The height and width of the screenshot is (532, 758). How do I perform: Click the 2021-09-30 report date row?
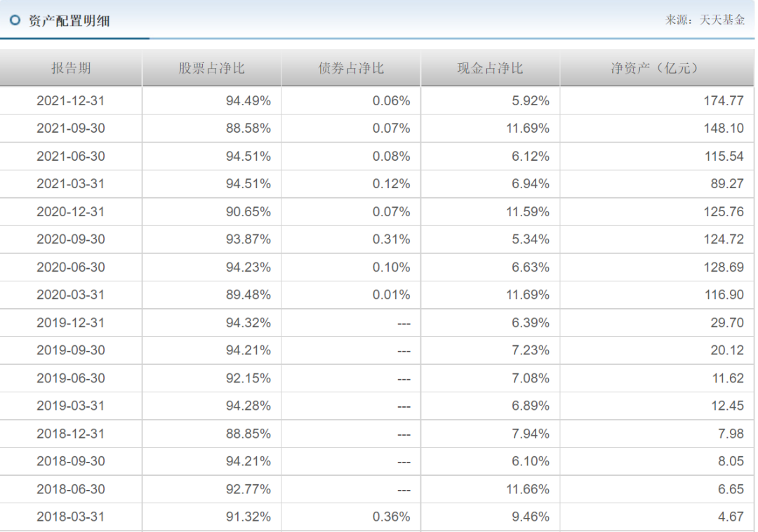(x=70, y=128)
